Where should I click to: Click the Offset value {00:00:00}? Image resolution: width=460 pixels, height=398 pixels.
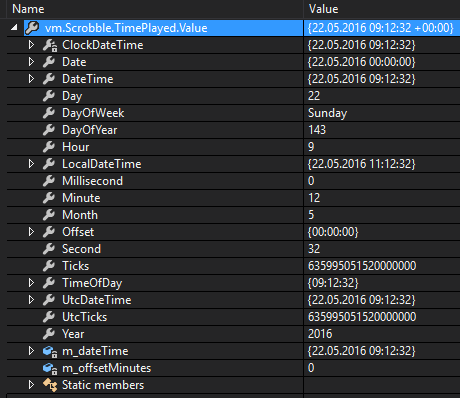point(333,232)
